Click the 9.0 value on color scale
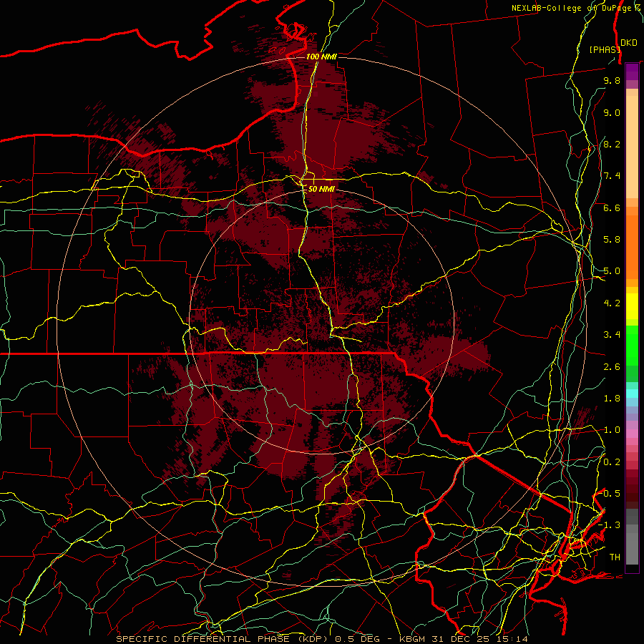The height and width of the screenshot is (644, 644). click(612, 112)
